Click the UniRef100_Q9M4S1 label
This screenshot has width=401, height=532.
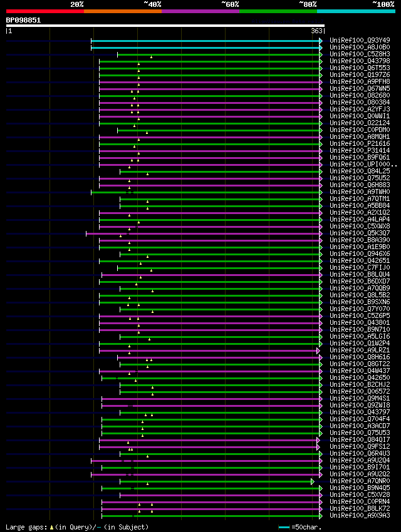360,398
